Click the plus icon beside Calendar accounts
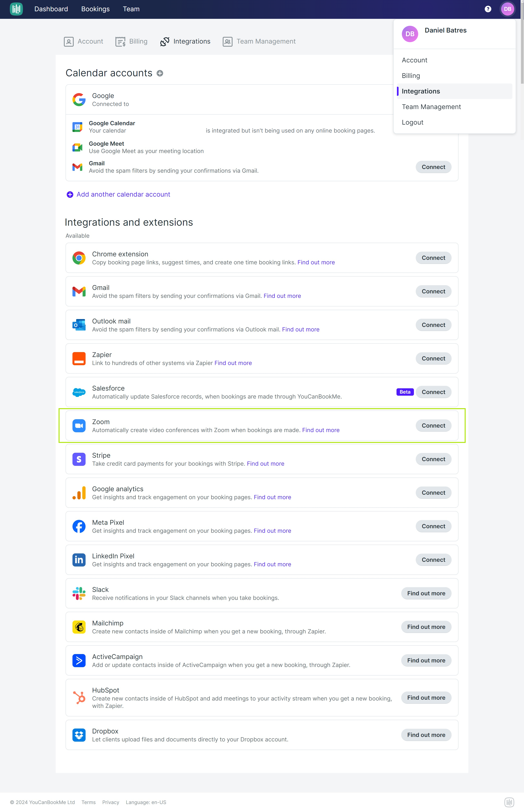Screen dimensions: 524x812 pos(160,73)
